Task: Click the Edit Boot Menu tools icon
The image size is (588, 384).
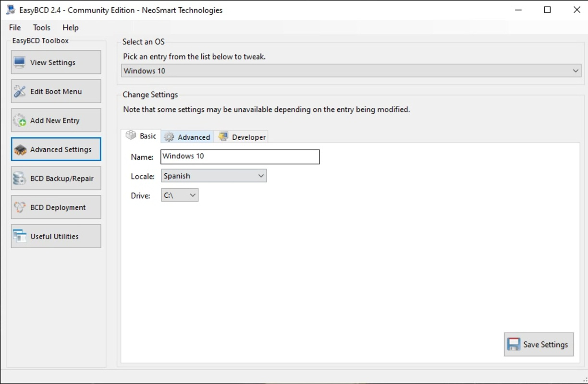Action: point(19,91)
